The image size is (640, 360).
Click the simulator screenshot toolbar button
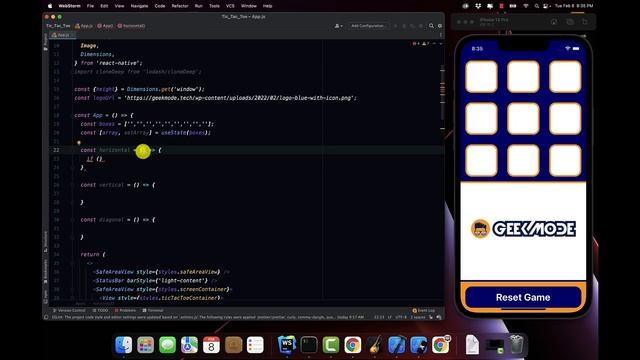570,22
